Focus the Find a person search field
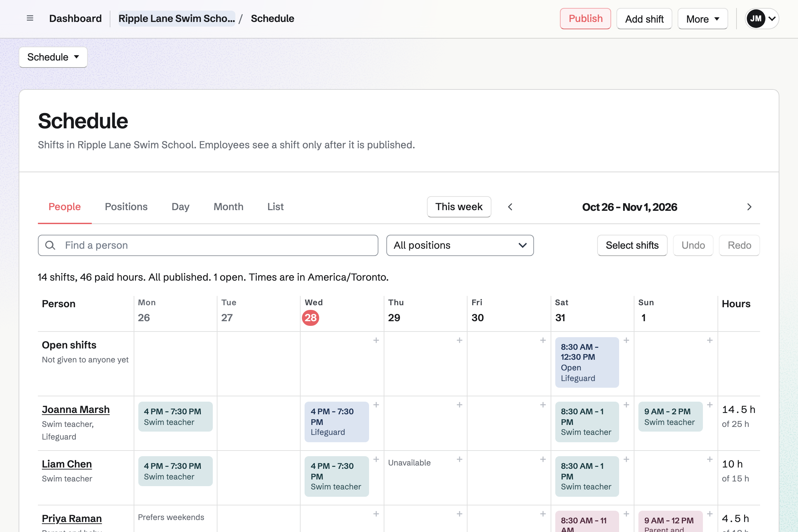The height and width of the screenshot is (532, 798). (x=208, y=245)
